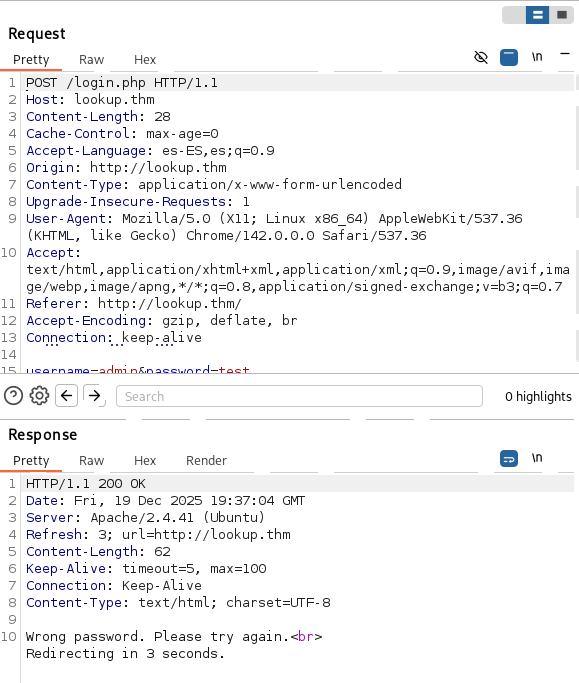
Task: Click the 'Connection: Keep-Alive' response header
Action: click(x=114, y=586)
